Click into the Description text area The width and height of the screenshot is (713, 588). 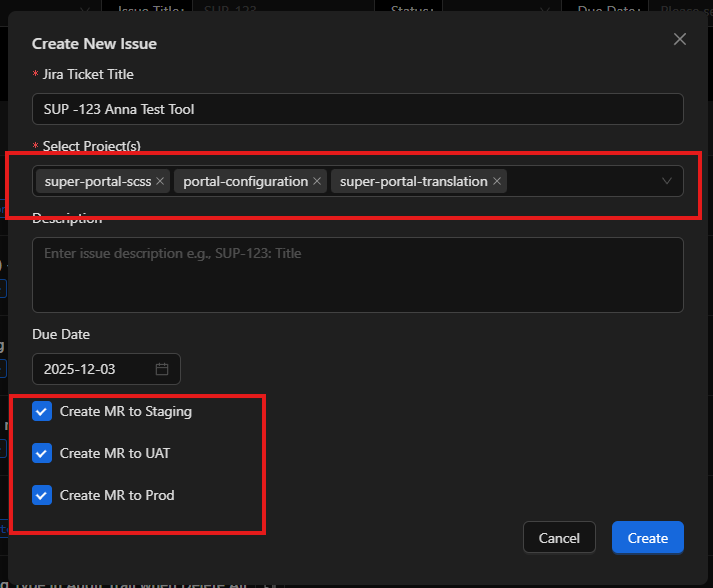click(x=357, y=275)
